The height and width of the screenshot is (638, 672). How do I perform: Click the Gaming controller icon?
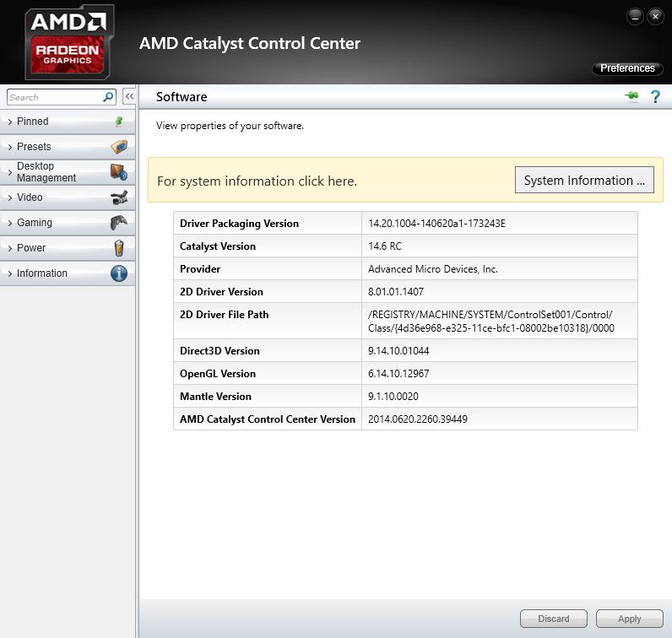[119, 223]
